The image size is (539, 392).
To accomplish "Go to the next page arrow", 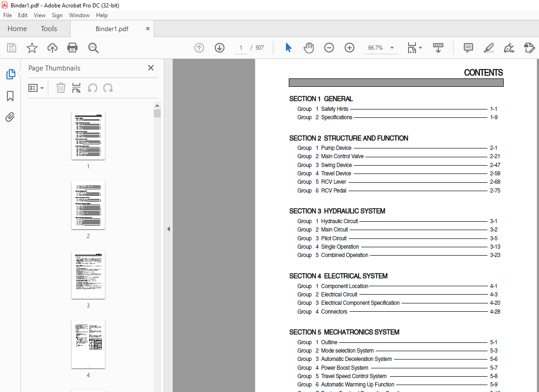I will (220, 48).
